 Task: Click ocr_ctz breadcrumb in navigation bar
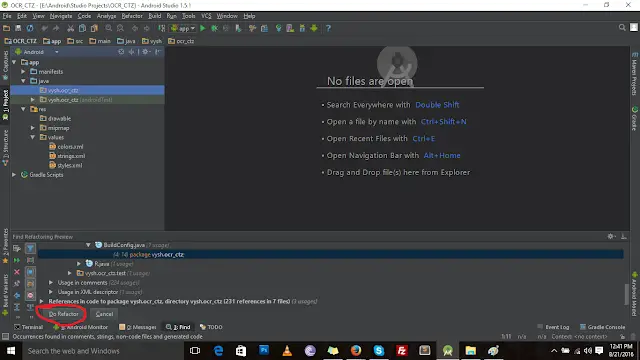(x=181, y=41)
